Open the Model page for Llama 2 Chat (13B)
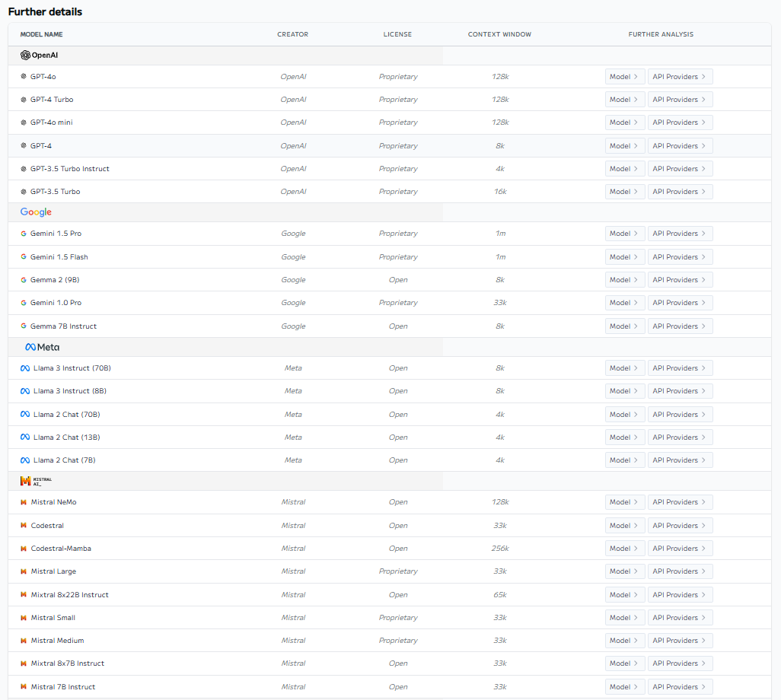 click(x=625, y=437)
